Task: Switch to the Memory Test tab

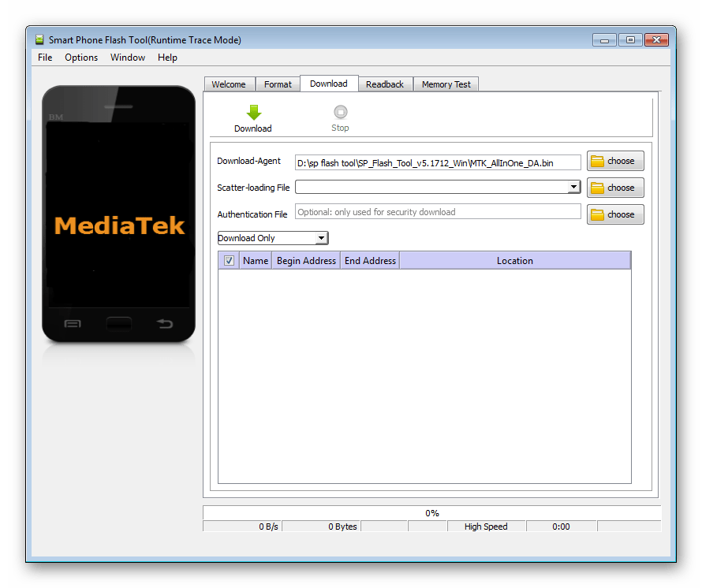Action: click(446, 84)
